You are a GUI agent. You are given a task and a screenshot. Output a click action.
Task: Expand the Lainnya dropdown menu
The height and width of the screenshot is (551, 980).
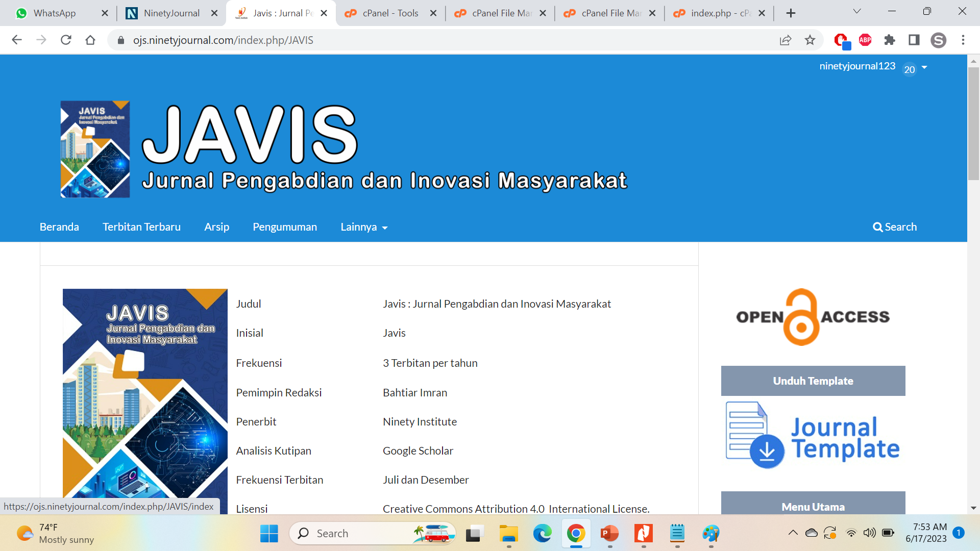[x=364, y=227]
